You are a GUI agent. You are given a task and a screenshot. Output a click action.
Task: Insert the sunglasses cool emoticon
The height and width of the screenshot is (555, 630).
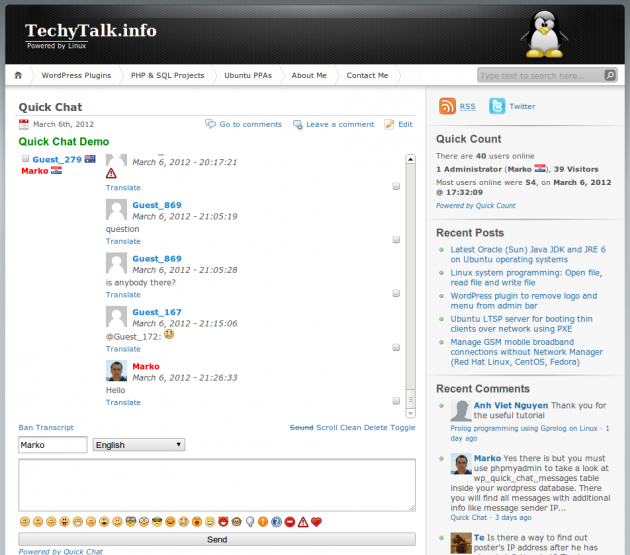pyautogui.click(x=157, y=522)
